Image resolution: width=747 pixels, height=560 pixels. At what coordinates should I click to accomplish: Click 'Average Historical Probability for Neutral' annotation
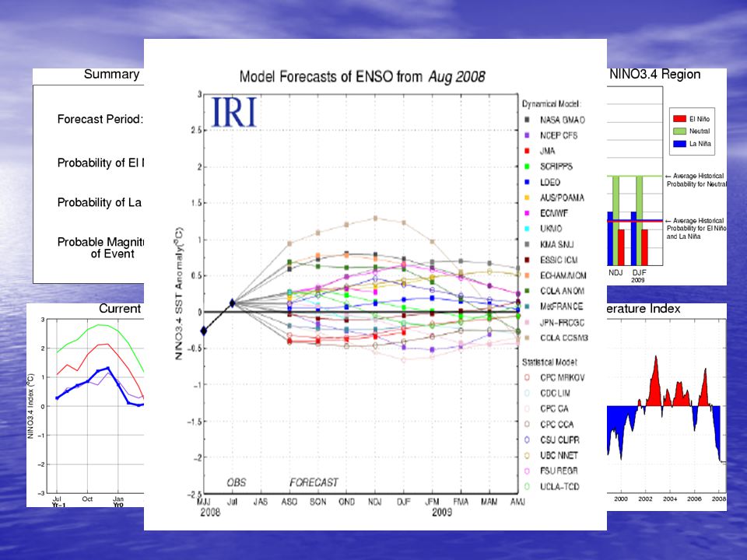[696, 180]
